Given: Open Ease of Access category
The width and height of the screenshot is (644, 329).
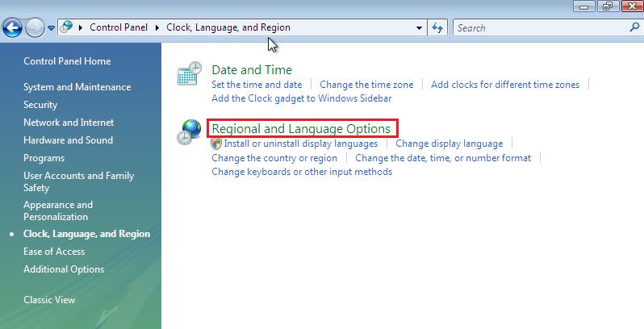Looking at the screenshot, I should click(x=54, y=252).
